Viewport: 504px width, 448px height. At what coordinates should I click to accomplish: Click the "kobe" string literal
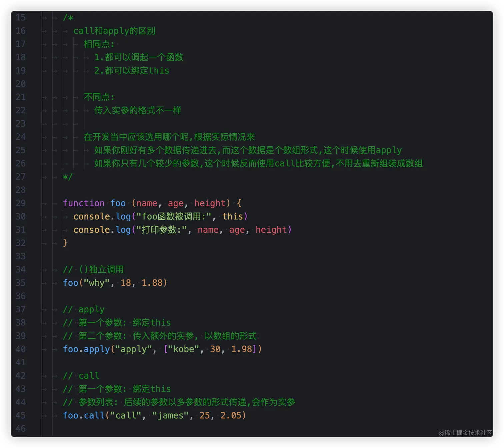point(184,349)
